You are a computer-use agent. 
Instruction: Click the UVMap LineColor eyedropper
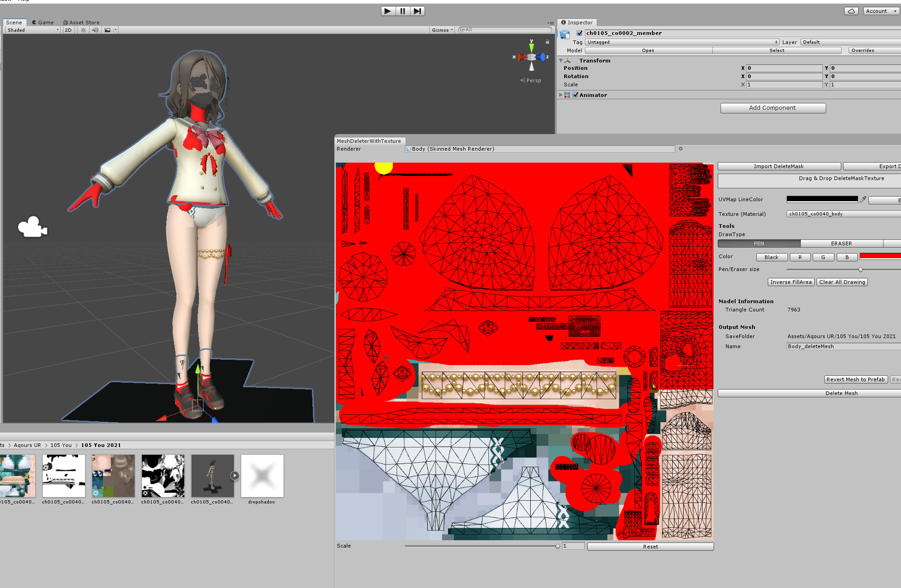click(863, 199)
